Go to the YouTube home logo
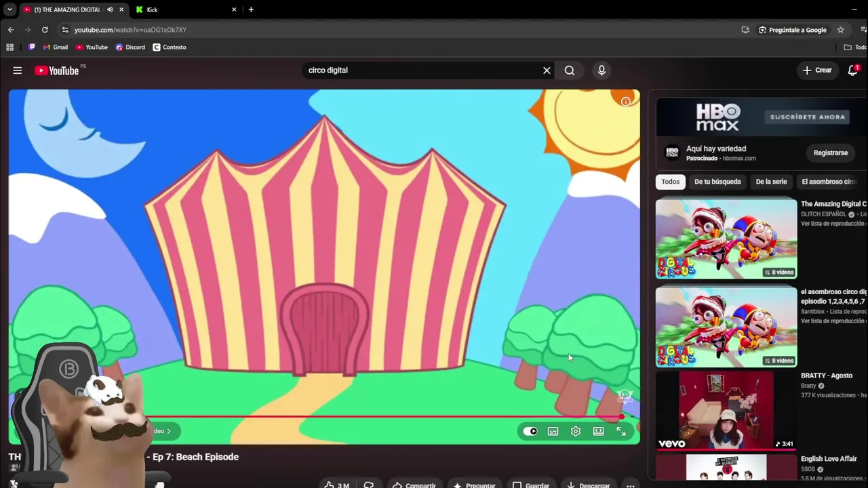The width and height of the screenshot is (868, 488). [x=57, y=70]
